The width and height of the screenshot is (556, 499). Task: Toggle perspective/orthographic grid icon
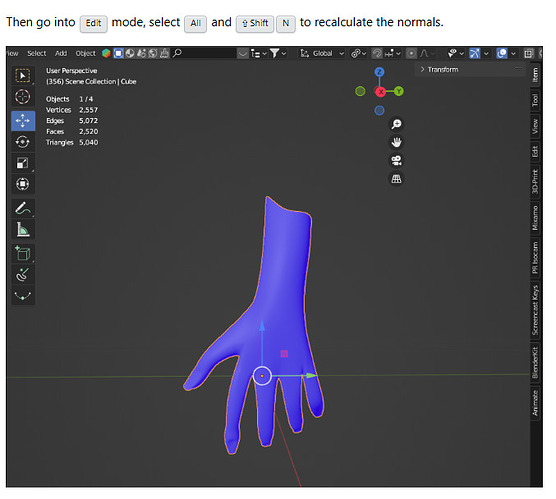396,179
